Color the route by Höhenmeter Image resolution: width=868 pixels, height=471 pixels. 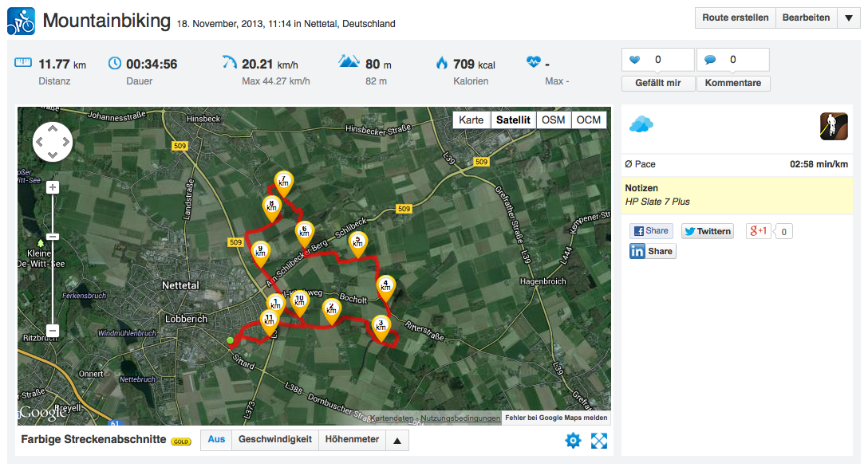coord(352,439)
